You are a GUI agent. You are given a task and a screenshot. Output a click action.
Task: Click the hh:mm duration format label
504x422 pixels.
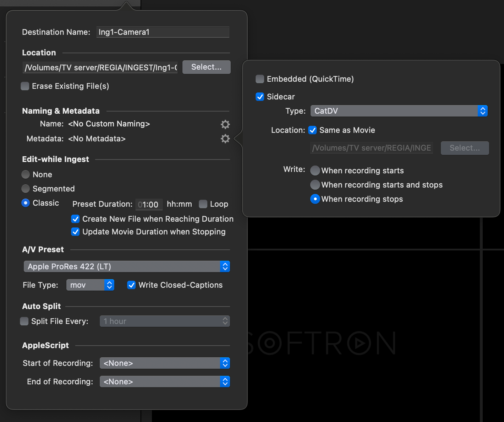pos(179,204)
